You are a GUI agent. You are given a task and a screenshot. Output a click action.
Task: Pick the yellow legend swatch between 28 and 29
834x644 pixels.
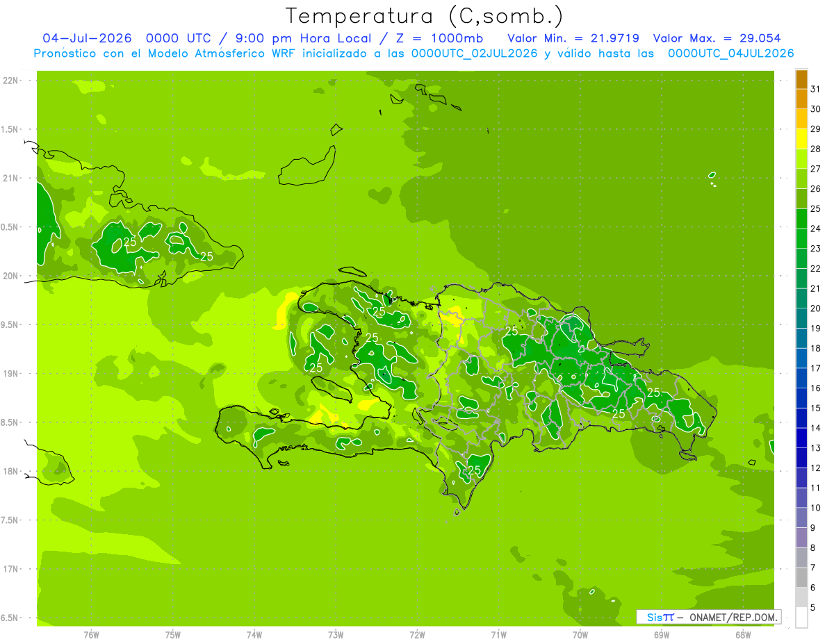(x=801, y=139)
